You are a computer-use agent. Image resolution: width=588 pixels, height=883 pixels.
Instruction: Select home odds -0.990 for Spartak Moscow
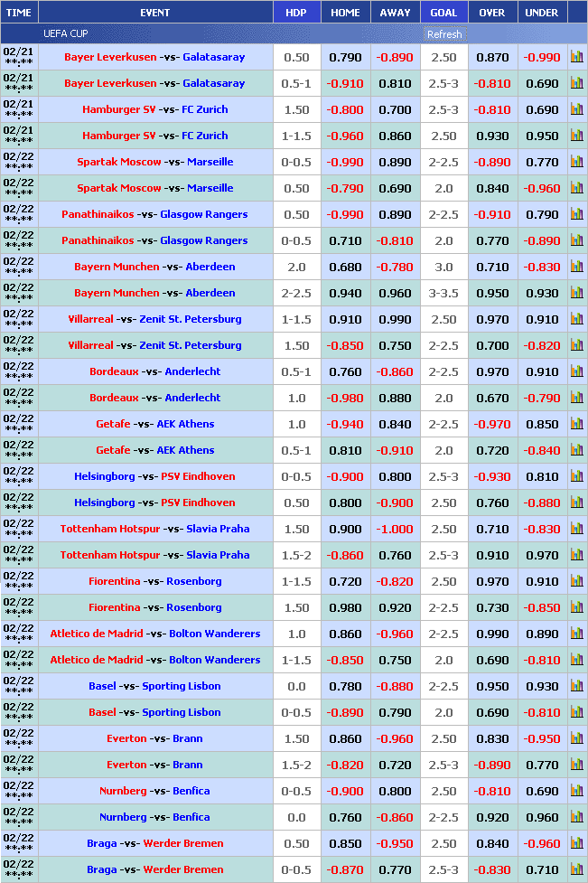coord(345,162)
